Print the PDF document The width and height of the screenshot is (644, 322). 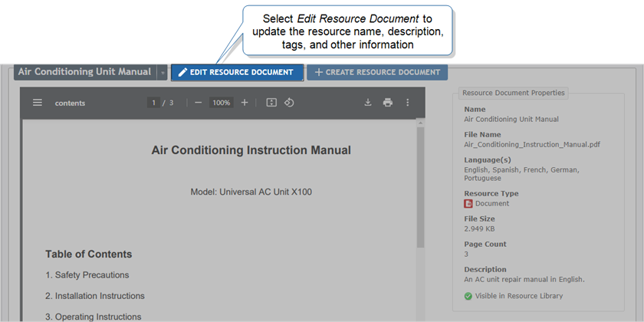coord(388,103)
